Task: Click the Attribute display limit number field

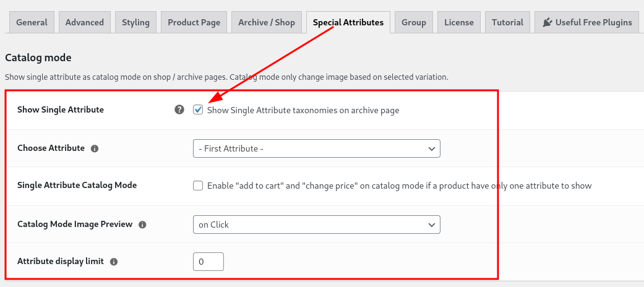Action: point(208,262)
